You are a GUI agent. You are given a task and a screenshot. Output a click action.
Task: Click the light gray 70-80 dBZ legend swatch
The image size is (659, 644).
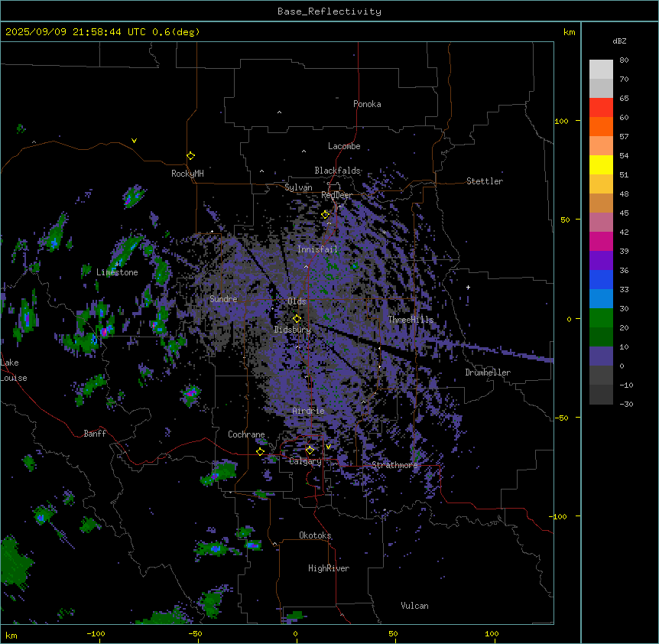[601, 70]
